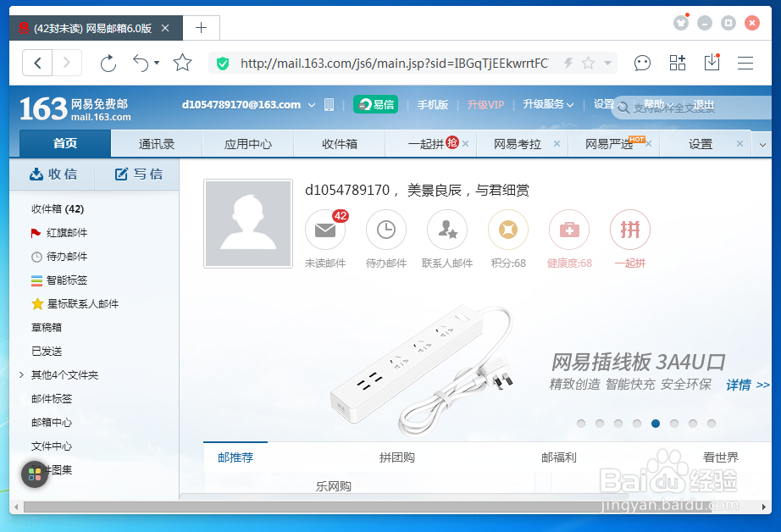The height and width of the screenshot is (532, 781).
Task: Click the 设置 link in header
Action: [604, 104]
